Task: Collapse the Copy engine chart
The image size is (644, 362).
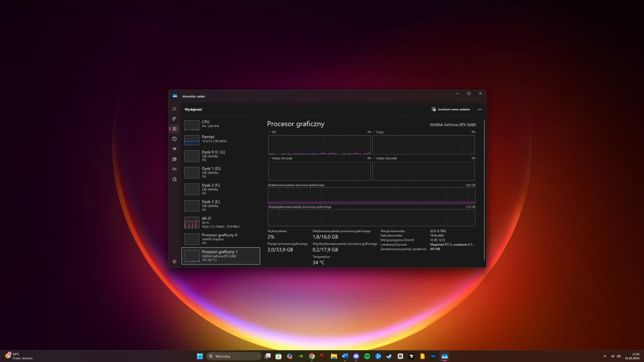Action: pyautogui.click(x=374, y=132)
